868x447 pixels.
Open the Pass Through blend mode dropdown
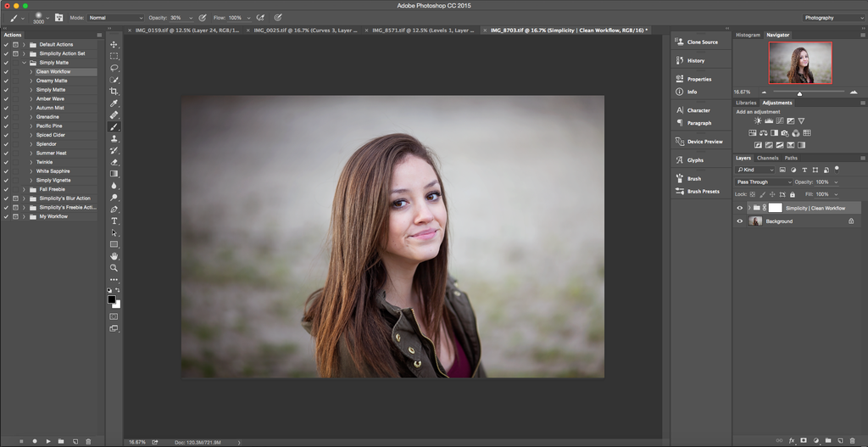764,182
